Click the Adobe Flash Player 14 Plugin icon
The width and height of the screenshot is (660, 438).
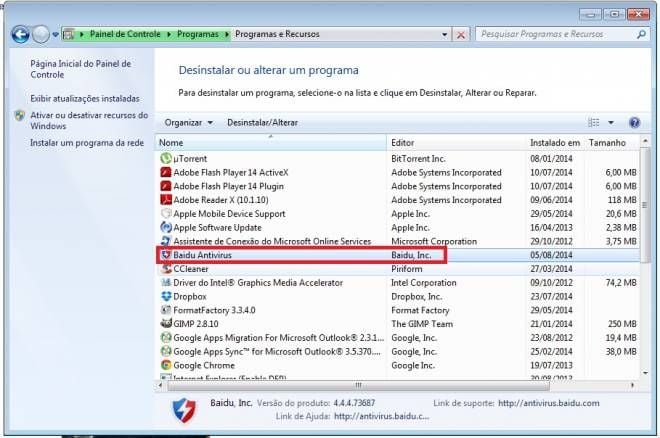[x=166, y=186]
